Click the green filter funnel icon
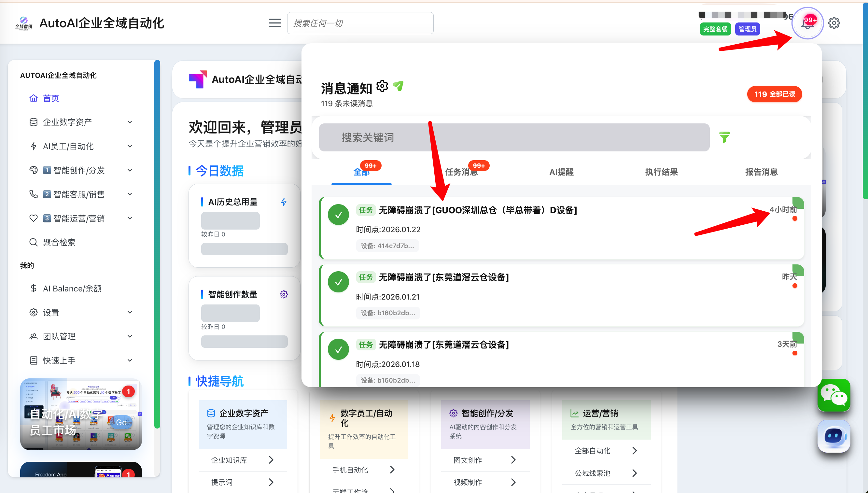 point(724,137)
